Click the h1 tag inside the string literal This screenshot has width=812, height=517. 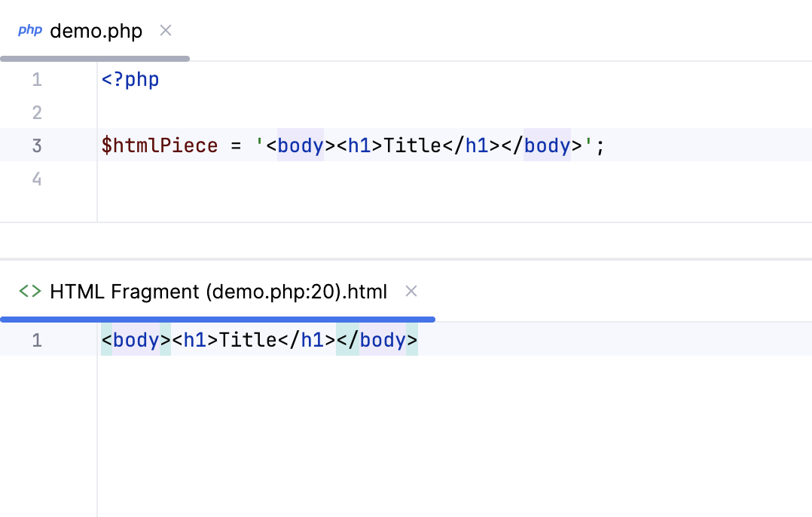pyautogui.click(x=359, y=145)
